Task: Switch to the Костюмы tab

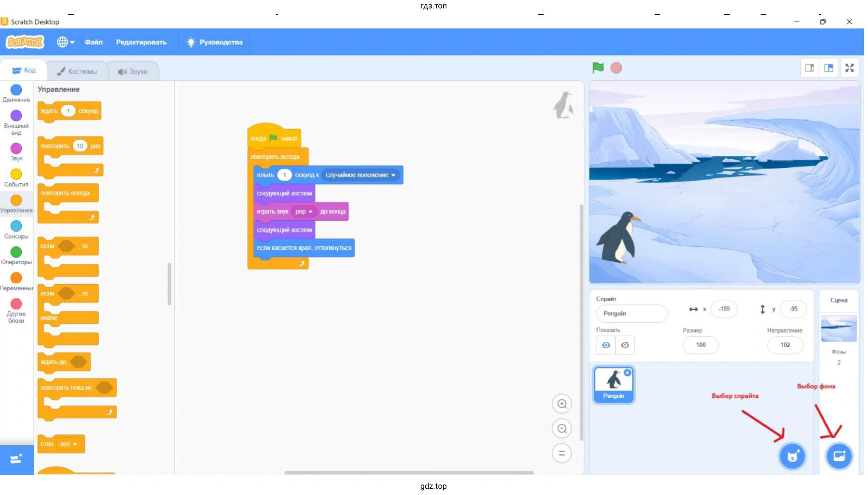Action: click(x=77, y=71)
